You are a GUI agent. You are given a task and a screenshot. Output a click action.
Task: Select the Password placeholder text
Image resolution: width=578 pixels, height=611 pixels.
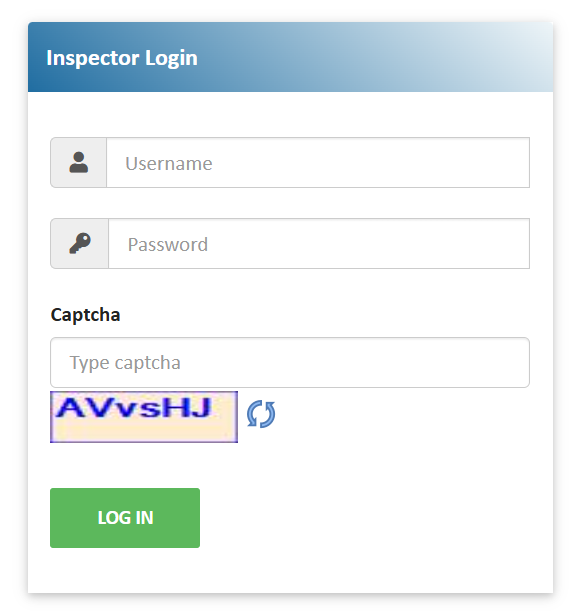click(x=168, y=245)
